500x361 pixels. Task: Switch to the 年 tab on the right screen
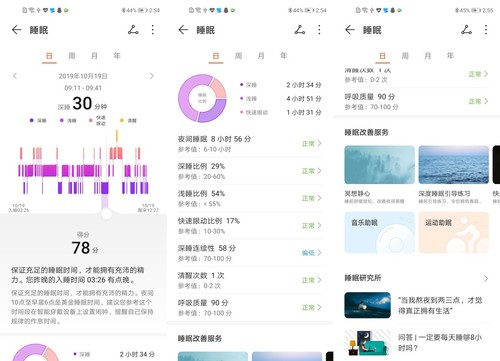point(450,56)
